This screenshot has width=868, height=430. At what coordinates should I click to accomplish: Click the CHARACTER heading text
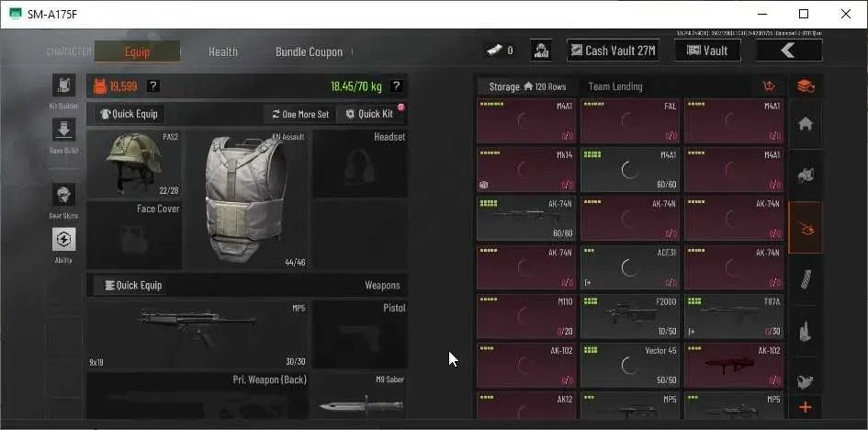coord(69,52)
